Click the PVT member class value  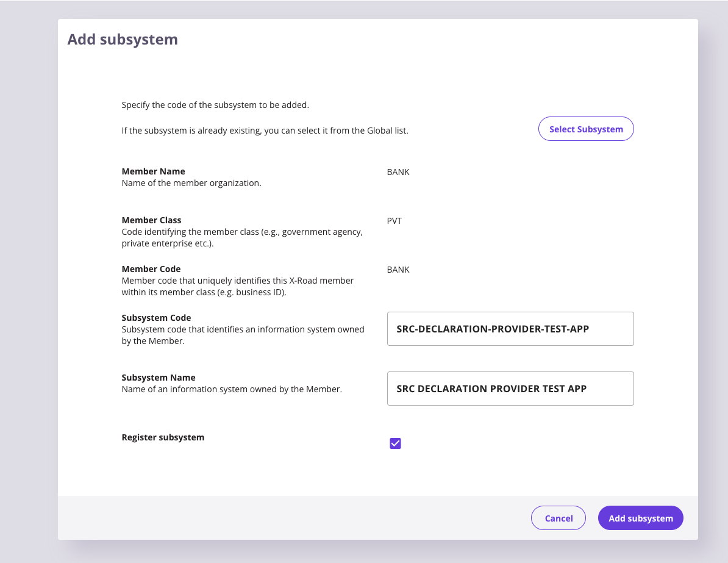point(394,221)
